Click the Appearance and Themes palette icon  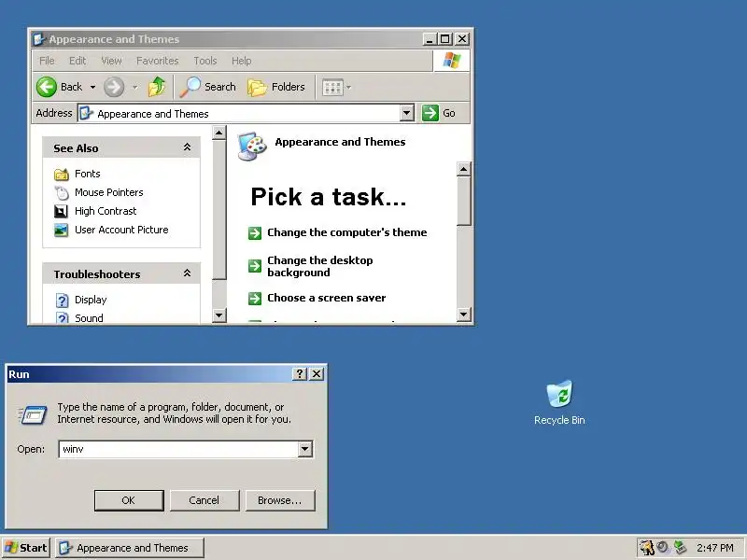[x=252, y=147]
